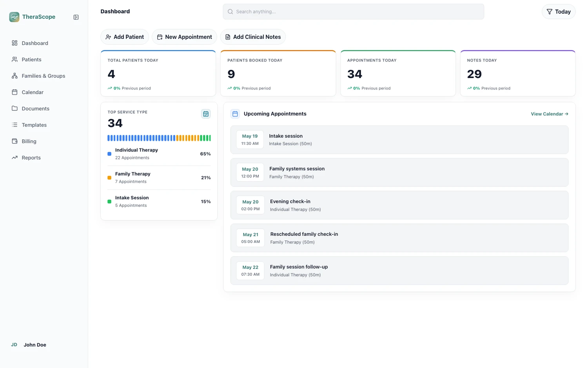Click the May 21 05:00 AM date badge
588x368 pixels.
pos(250,238)
